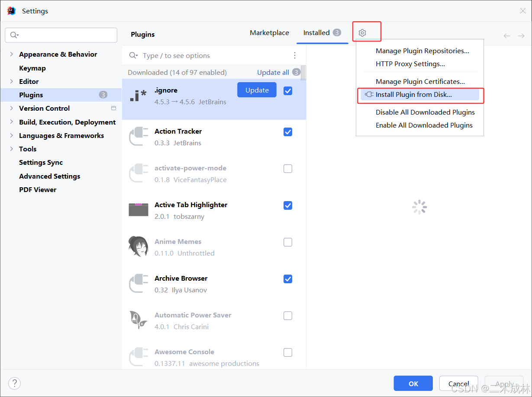Open Settings Sync page

[x=41, y=162]
